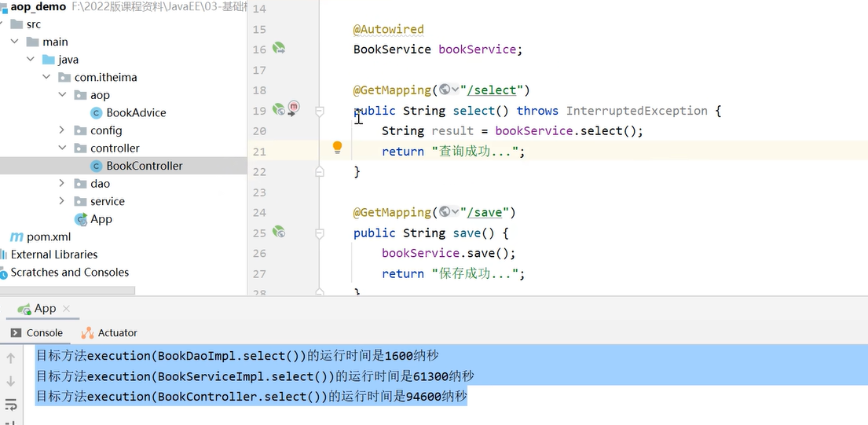Click line number 21 in the gutter
This screenshot has height=425, width=868.
[x=259, y=152]
